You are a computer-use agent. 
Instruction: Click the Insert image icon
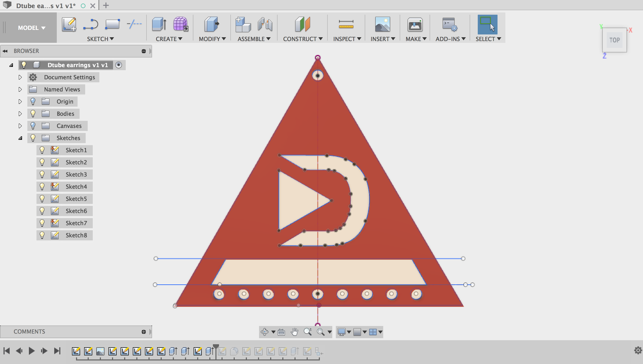tap(382, 24)
